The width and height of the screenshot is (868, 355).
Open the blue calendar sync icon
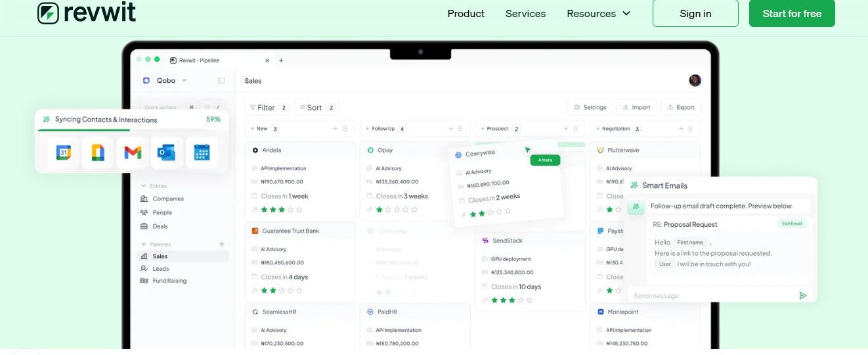coord(202,153)
